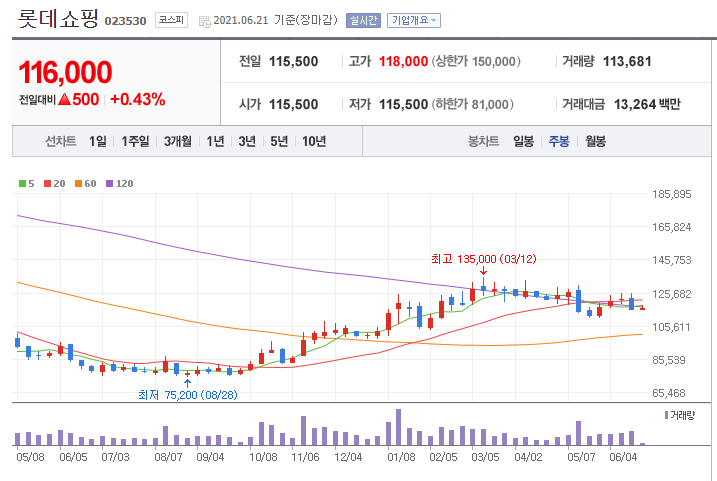Click the 시가 115,500 value
717x481 pixels.
293,104
